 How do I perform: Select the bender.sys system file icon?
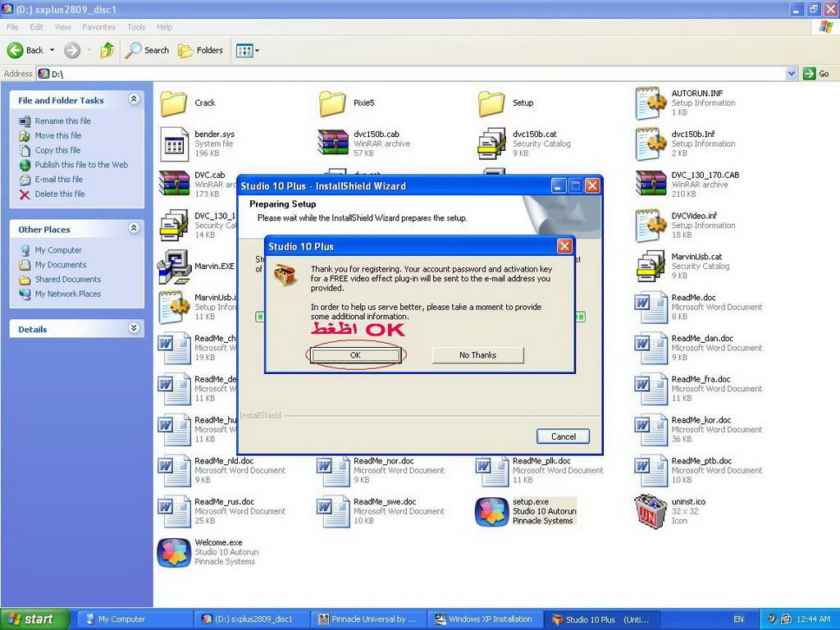[174, 144]
